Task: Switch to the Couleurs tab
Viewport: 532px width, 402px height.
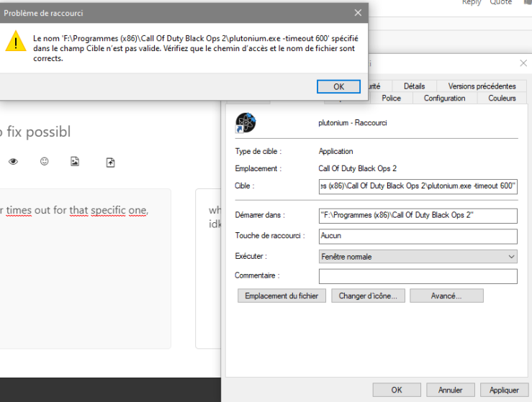Action: coord(502,98)
